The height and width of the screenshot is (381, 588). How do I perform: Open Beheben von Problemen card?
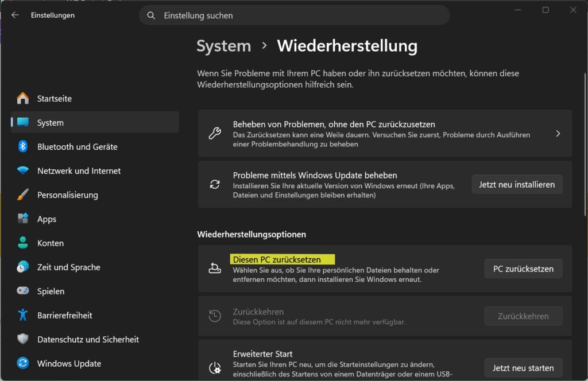385,133
